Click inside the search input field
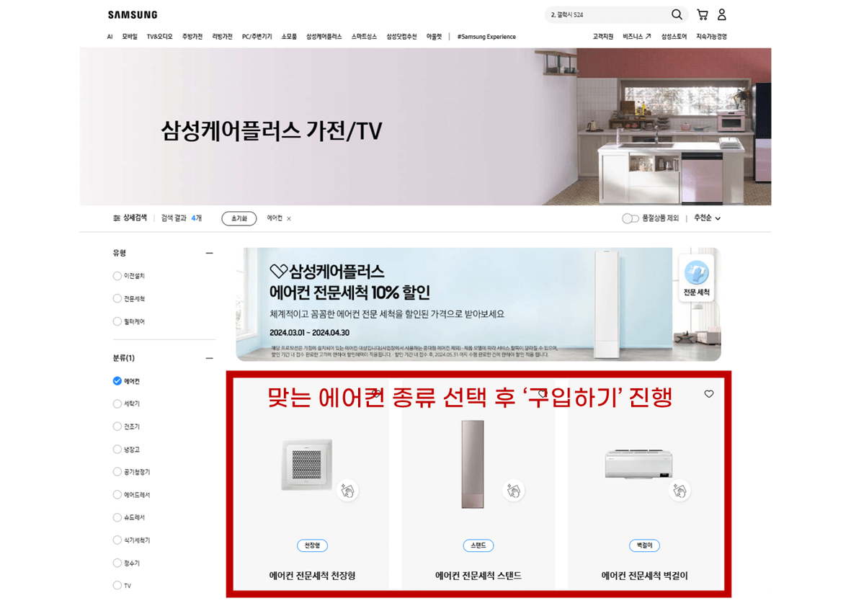851x616 pixels. (x=608, y=14)
